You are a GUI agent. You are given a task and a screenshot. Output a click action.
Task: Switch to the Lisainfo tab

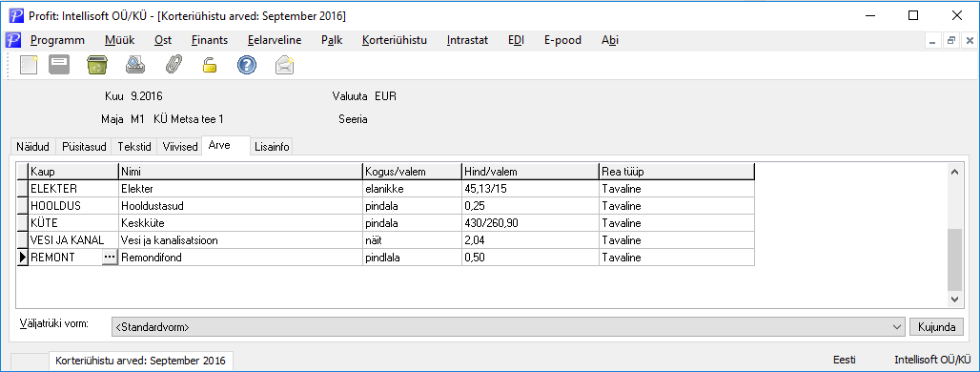click(272, 147)
